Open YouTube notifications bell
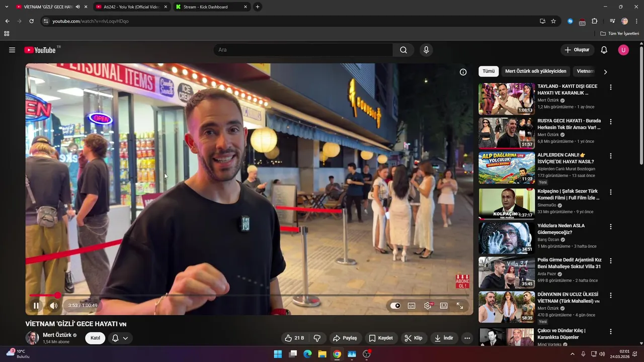 click(604, 50)
